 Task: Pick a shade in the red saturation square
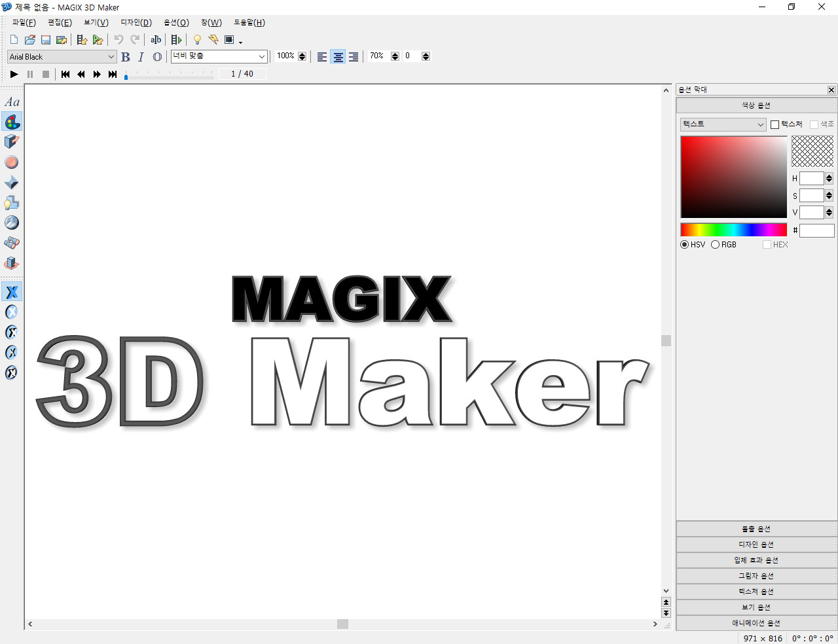click(734, 177)
